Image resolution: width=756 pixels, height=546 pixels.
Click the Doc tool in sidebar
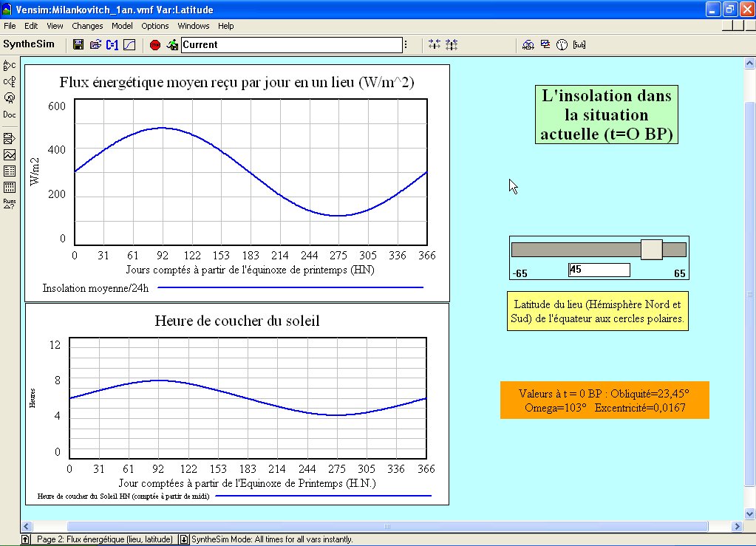[10, 115]
